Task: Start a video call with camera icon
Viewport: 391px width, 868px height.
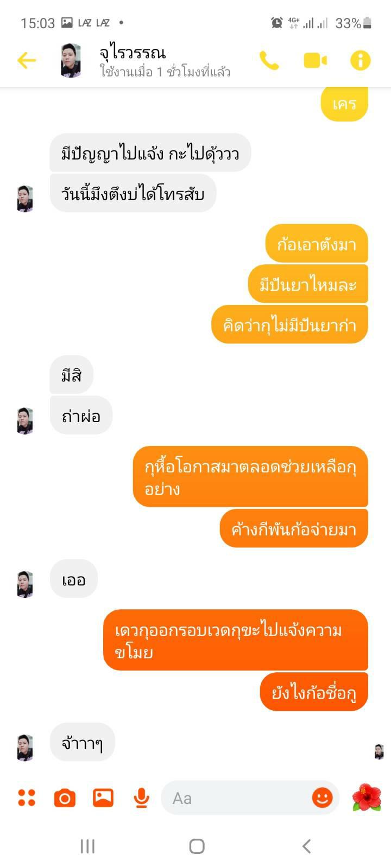Action: [x=315, y=61]
